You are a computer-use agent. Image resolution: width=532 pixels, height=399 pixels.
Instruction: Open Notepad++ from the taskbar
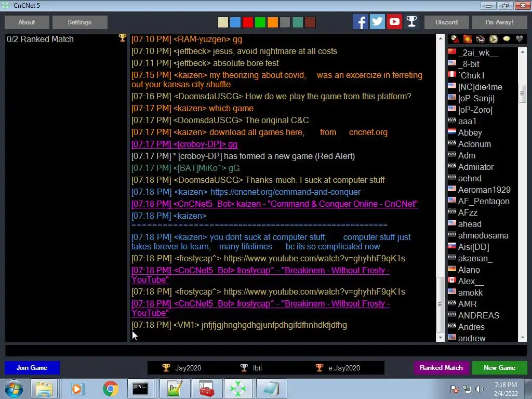click(175, 389)
